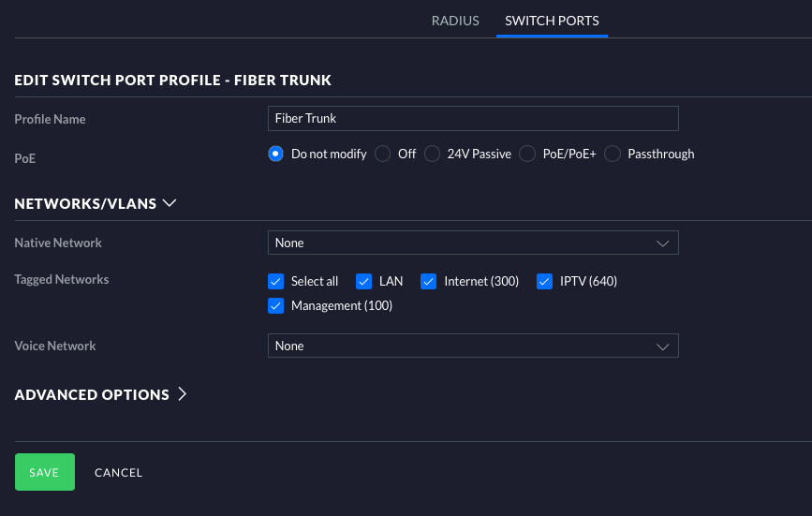Screen dimensions: 812x516
Task: Click the Native Network dropdown arrow icon
Action: [x=663, y=243]
